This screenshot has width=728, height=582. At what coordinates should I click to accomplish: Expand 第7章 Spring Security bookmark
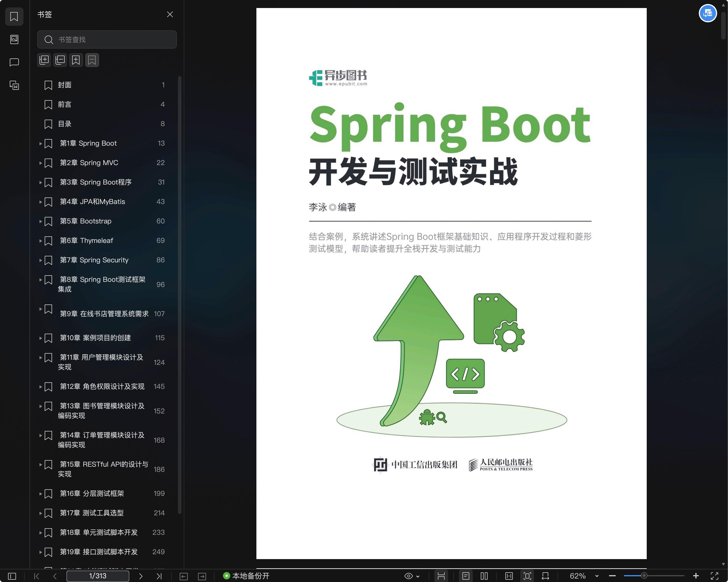pyautogui.click(x=41, y=260)
